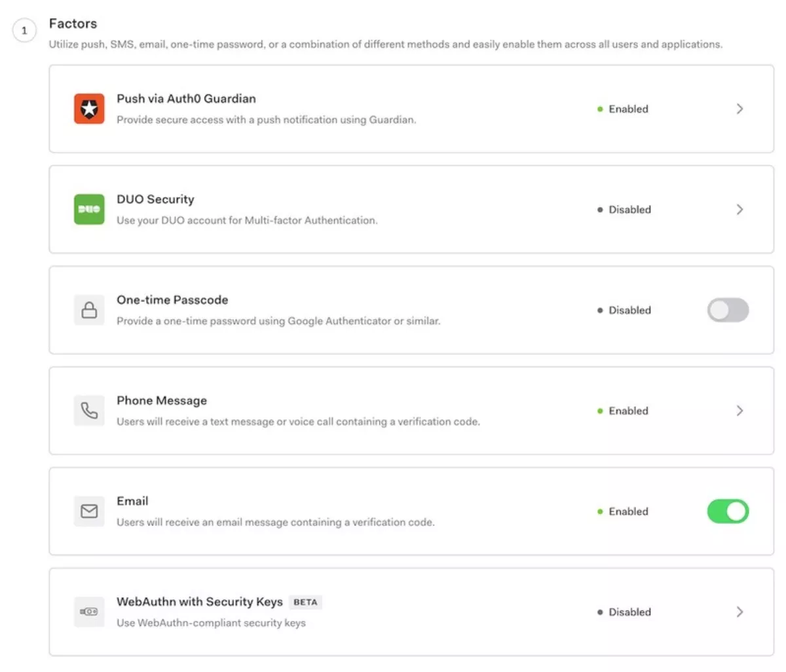This screenshot has height=672, width=786.
Task: Click the Phone Message handset icon
Action: pos(89,411)
